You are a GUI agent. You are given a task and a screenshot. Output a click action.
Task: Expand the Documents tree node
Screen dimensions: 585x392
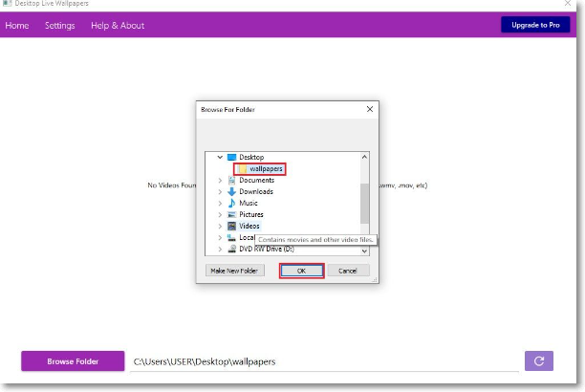point(220,181)
